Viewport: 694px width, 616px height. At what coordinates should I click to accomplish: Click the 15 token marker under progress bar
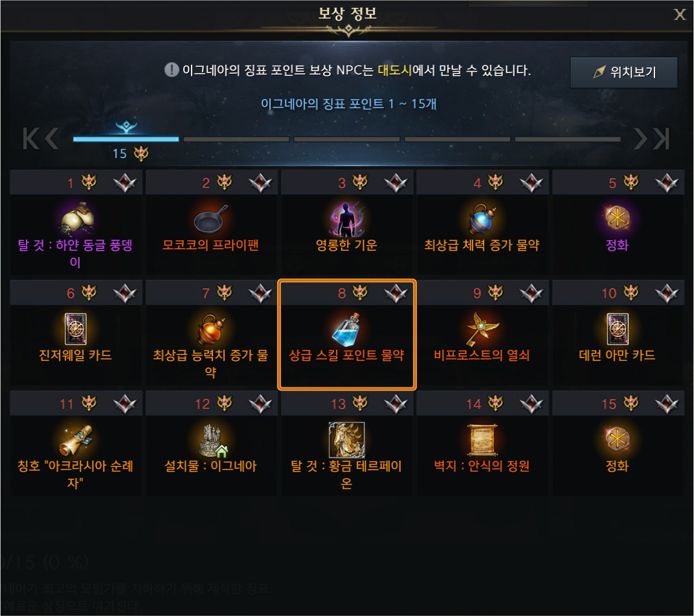131,154
